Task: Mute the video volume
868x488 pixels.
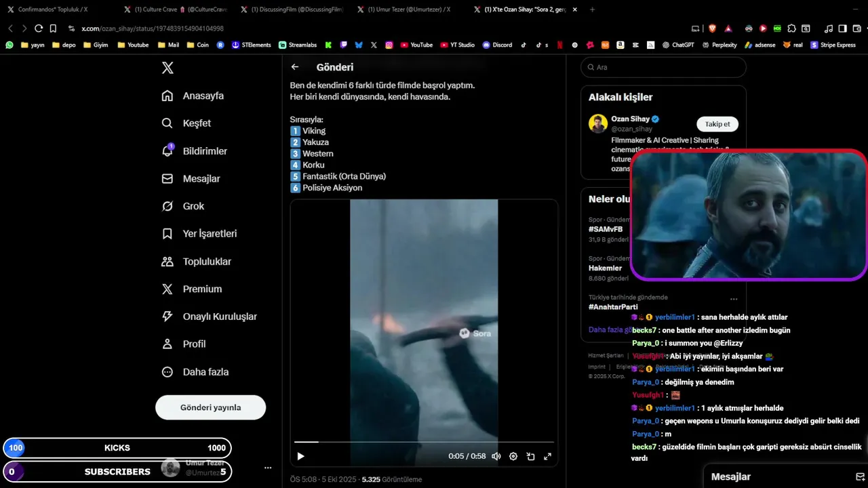Action: pos(496,456)
